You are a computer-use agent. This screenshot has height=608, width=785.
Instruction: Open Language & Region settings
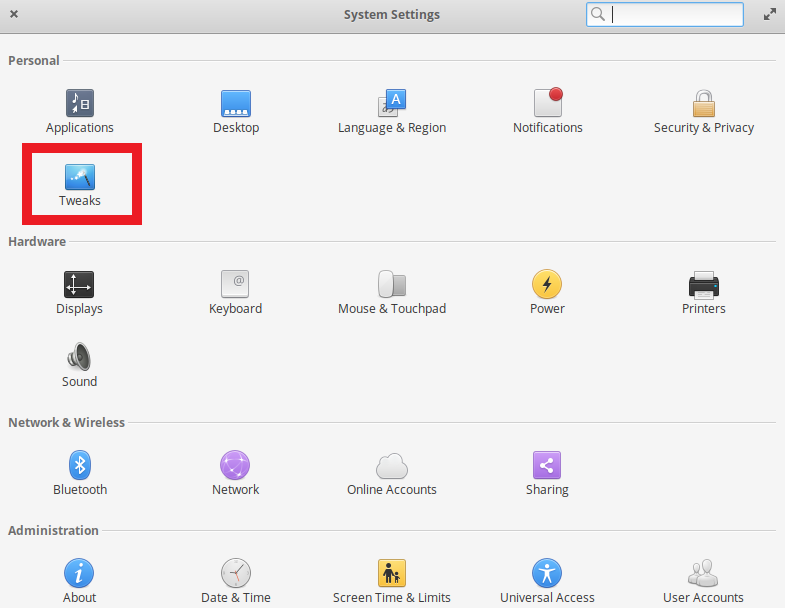point(392,112)
